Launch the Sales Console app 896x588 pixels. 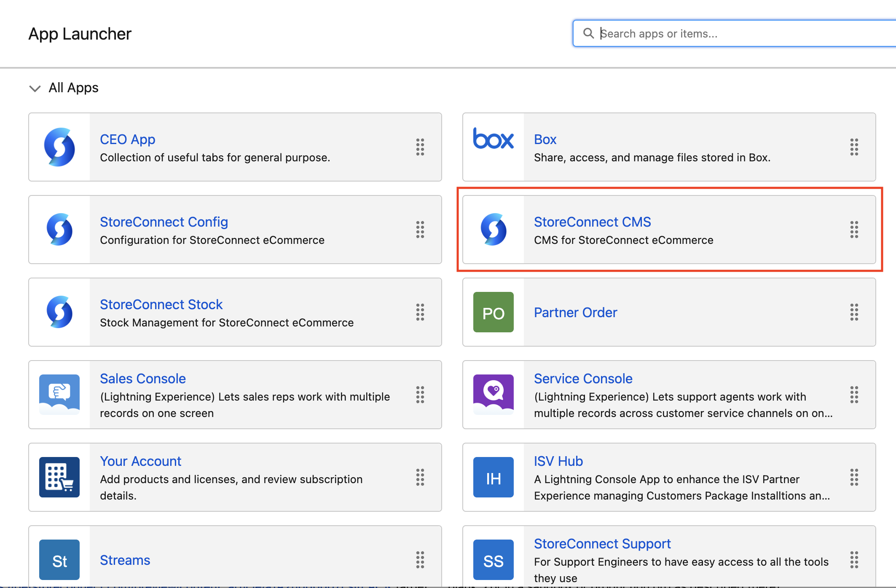[x=143, y=379]
